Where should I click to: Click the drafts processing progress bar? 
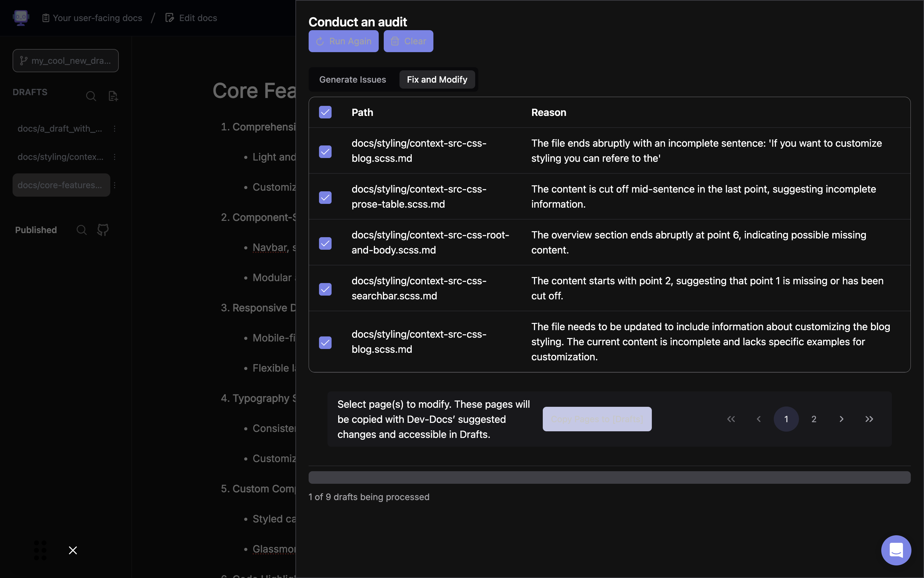(x=609, y=477)
